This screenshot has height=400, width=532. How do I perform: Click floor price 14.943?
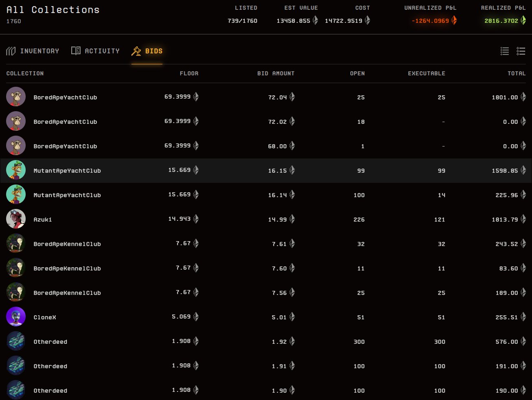pos(180,219)
